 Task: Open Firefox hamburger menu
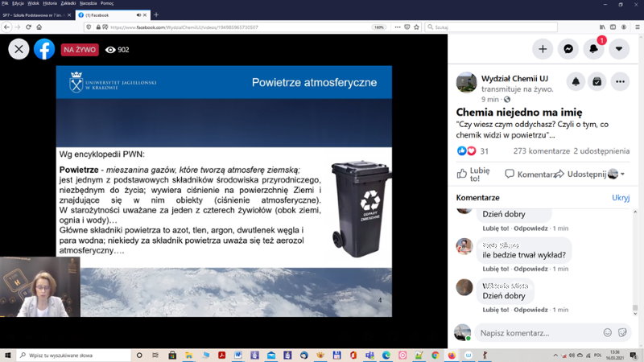coord(638,27)
